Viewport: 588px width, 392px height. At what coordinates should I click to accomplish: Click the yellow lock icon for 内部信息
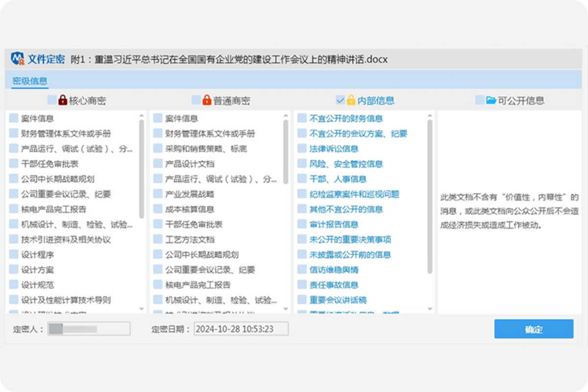(351, 100)
